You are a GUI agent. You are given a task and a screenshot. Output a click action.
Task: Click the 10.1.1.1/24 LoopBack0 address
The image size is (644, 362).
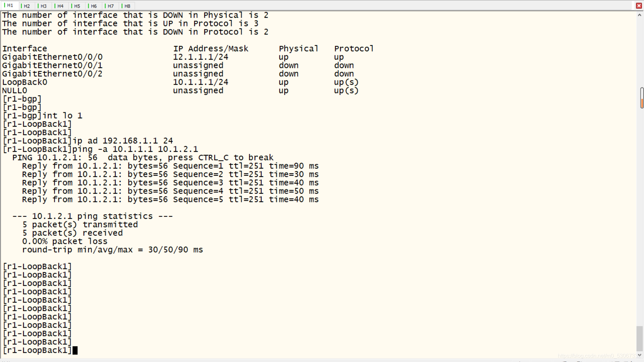[201, 82]
